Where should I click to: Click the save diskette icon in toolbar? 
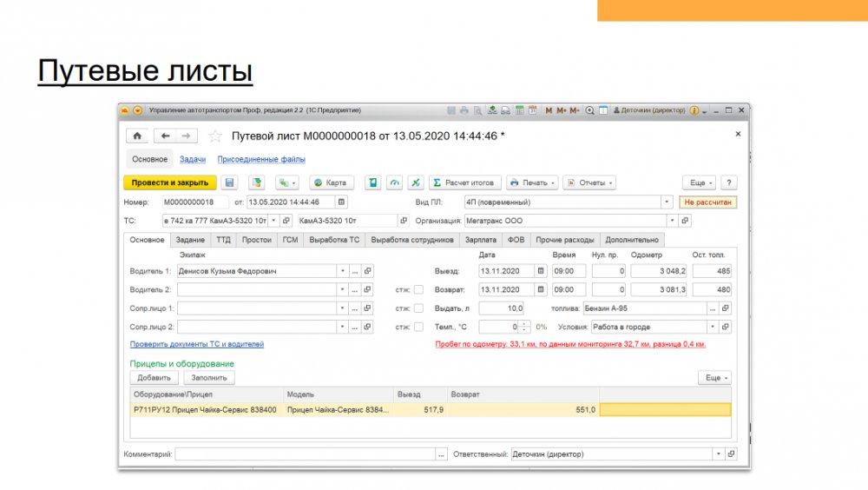pos(229,182)
